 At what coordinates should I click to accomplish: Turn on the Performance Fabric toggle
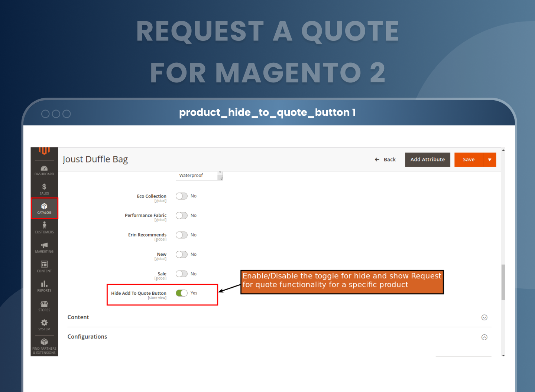(181, 215)
